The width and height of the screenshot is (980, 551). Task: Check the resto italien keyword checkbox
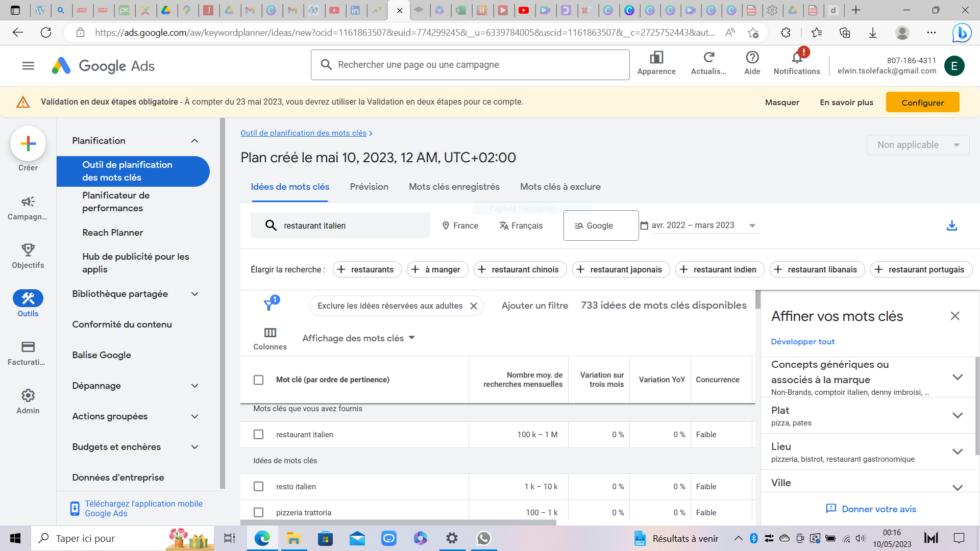(x=259, y=487)
